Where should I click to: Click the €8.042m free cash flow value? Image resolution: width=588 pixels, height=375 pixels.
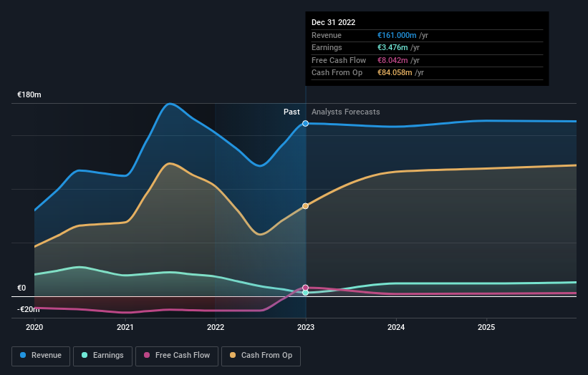[x=392, y=60]
